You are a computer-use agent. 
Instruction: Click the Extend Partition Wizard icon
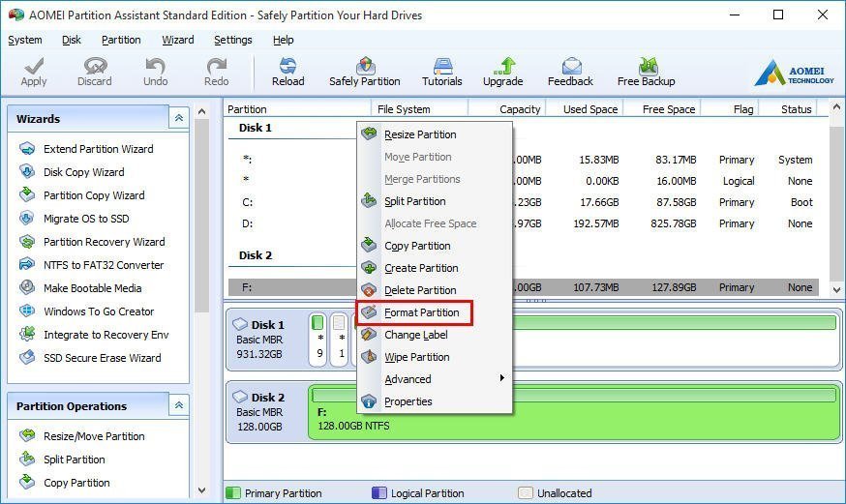[x=27, y=149]
